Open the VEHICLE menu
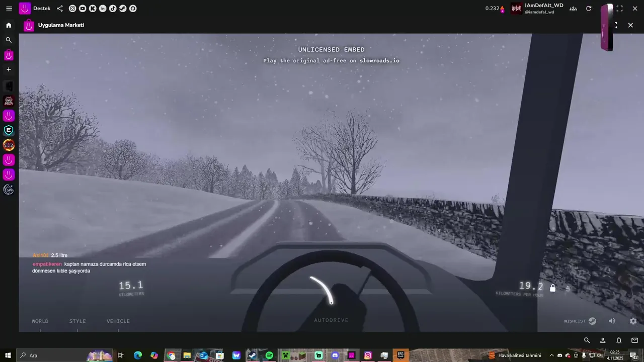The image size is (644, 362). pyautogui.click(x=118, y=321)
